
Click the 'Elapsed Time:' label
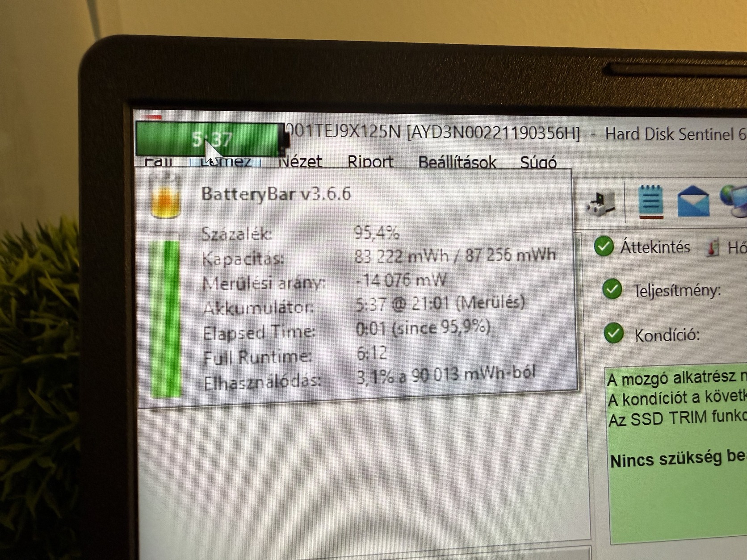coord(259,332)
